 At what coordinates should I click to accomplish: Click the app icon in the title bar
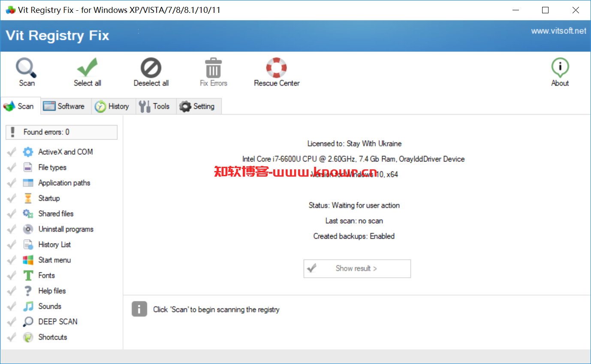pos(10,10)
